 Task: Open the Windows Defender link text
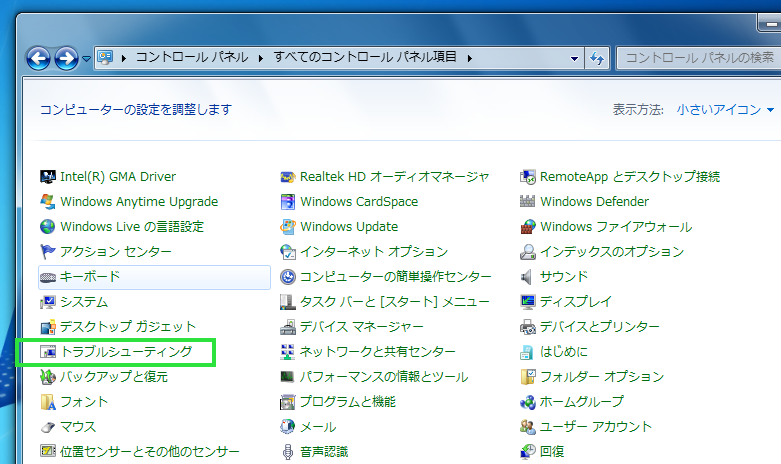[595, 202]
